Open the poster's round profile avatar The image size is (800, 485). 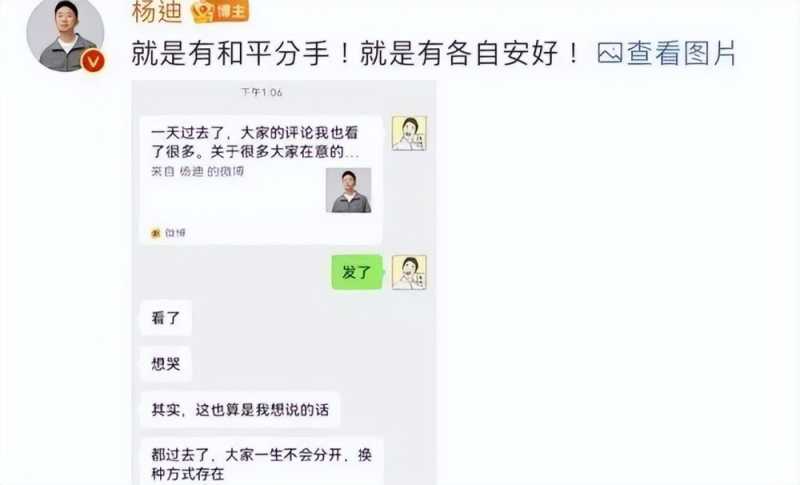tap(65, 35)
